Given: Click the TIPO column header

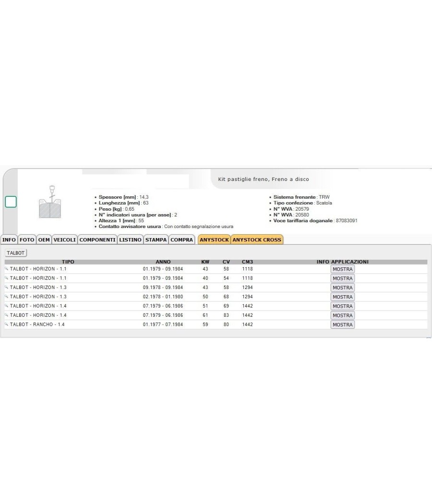Looking at the screenshot, I should 68,262.
